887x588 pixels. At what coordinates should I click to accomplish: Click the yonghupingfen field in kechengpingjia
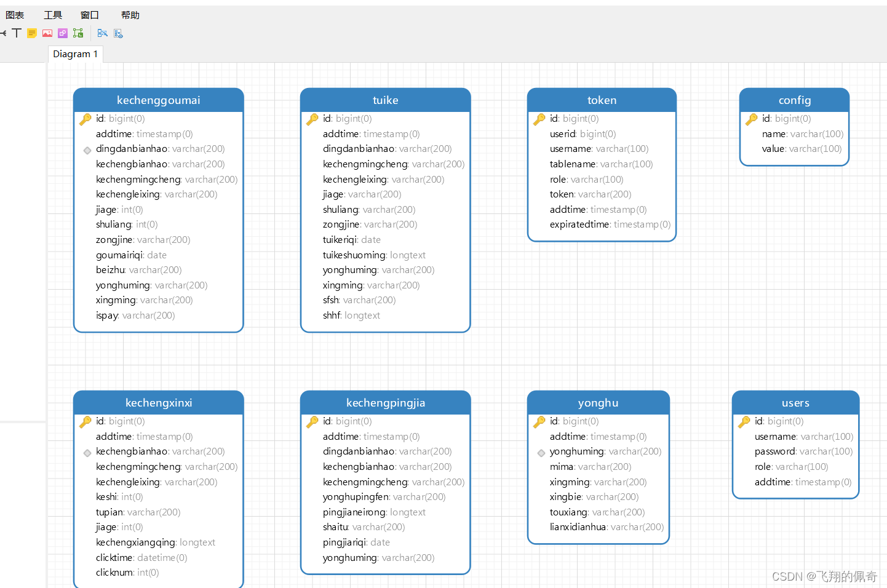[386, 497]
